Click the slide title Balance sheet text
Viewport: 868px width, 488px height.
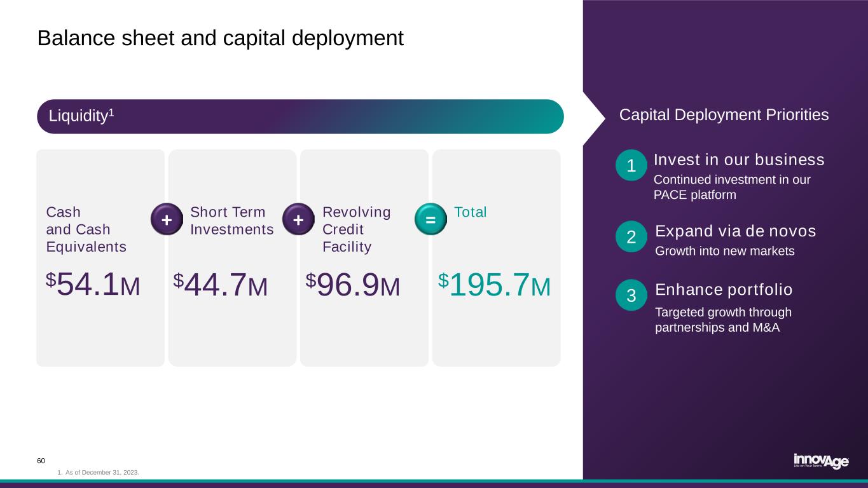220,38
